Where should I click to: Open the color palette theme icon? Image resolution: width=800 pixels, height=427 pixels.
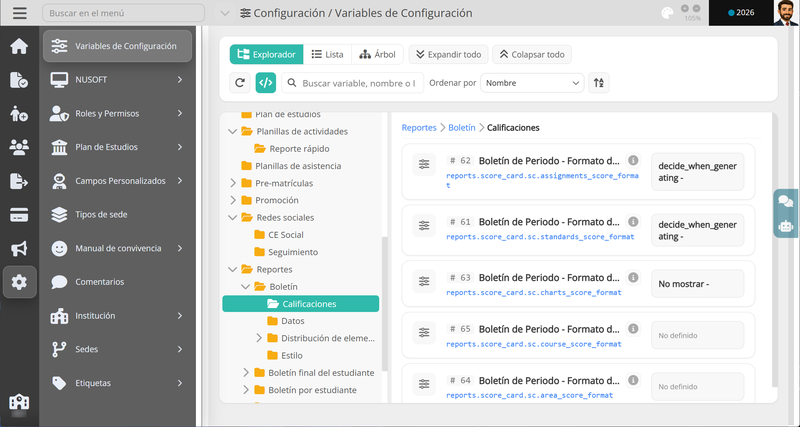(x=667, y=13)
